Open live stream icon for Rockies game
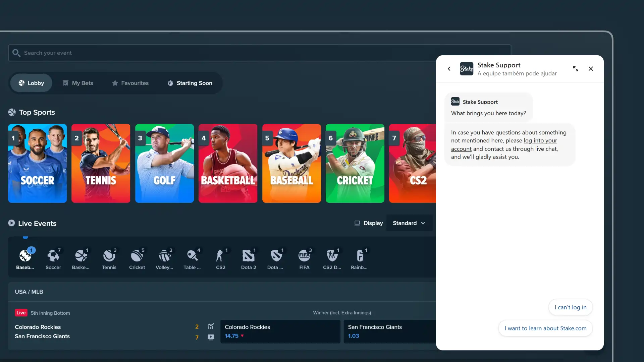This screenshot has height=362, width=644. tap(211, 337)
